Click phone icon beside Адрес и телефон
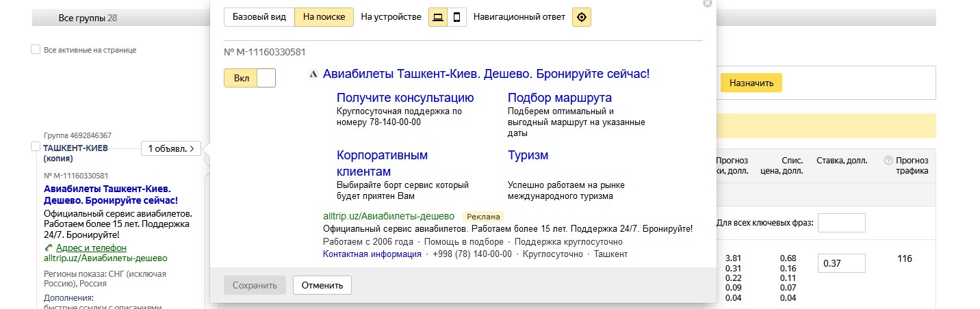Screen dimensions: 980x309 (48, 247)
